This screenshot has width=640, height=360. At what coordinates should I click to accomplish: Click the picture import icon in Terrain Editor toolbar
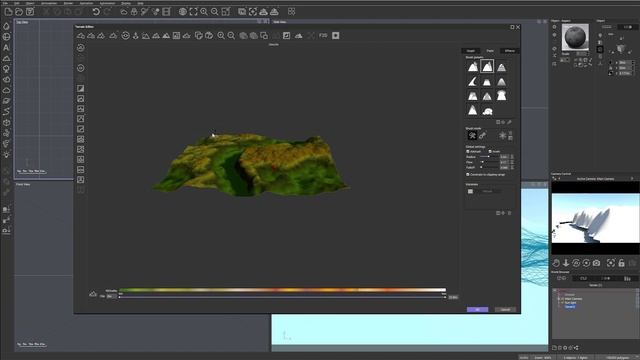(176, 36)
